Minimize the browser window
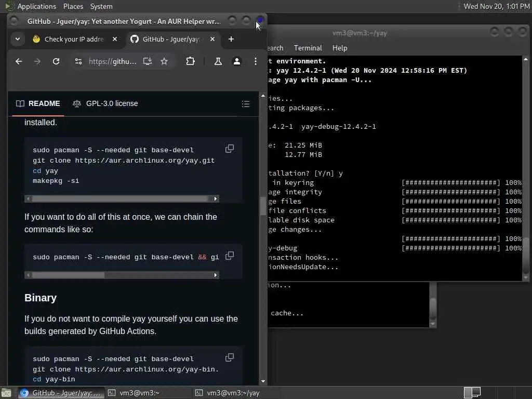 (x=232, y=21)
